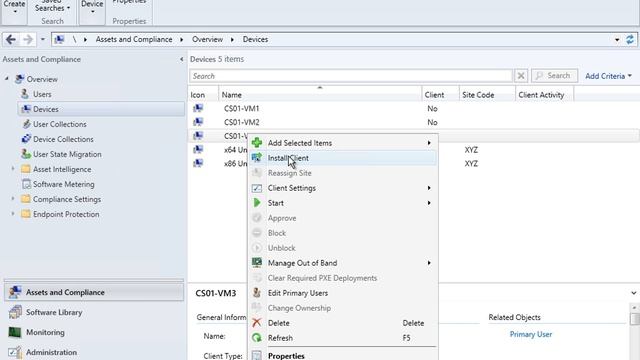The width and height of the screenshot is (640, 360).
Task: Sort by Client column header
Action: click(x=440, y=95)
